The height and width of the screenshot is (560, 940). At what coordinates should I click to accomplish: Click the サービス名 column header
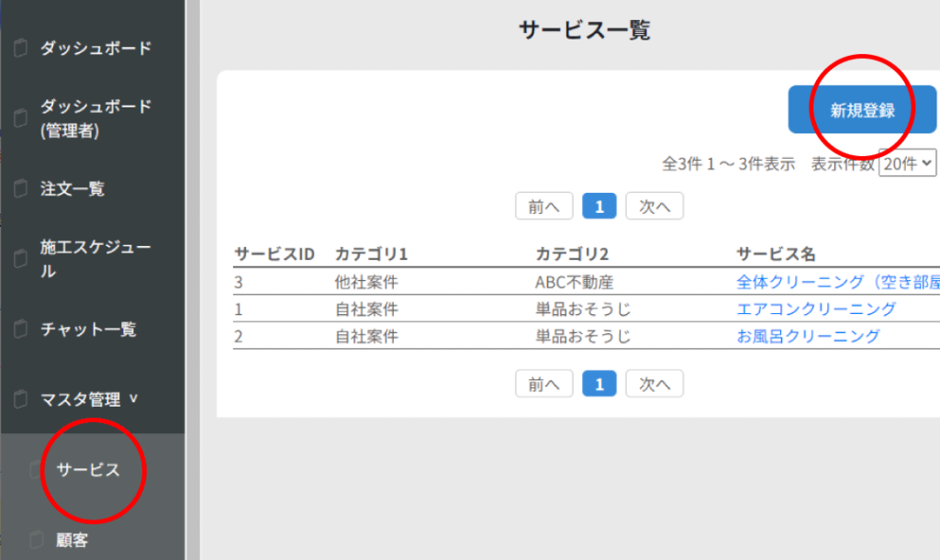coord(776,253)
